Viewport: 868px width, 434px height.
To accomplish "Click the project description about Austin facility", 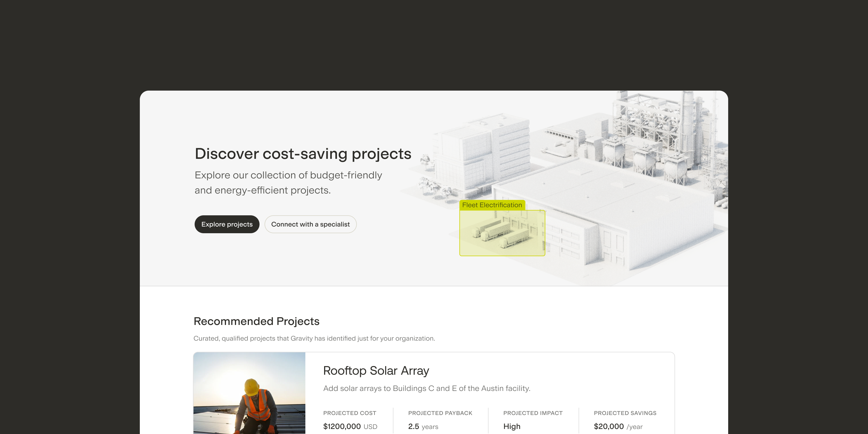I will (426, 388).
